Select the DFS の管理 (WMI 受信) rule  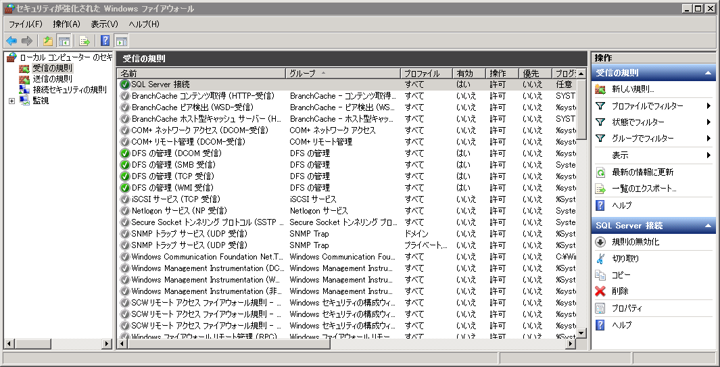(x=347, y=188)
